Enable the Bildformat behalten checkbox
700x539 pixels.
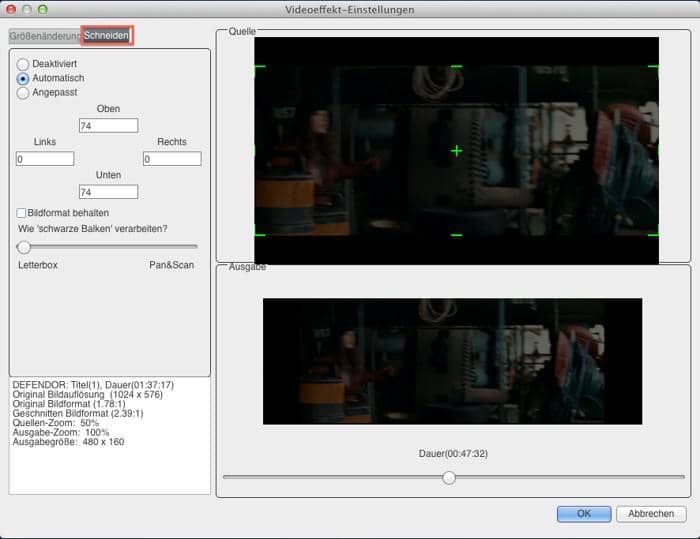click(x=21, y=213)
